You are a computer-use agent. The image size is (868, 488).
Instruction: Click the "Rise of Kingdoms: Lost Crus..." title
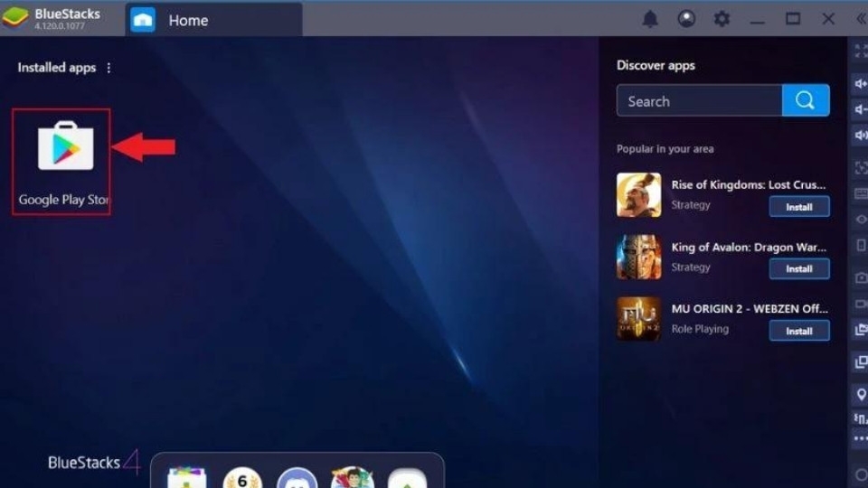coord(749,184)
